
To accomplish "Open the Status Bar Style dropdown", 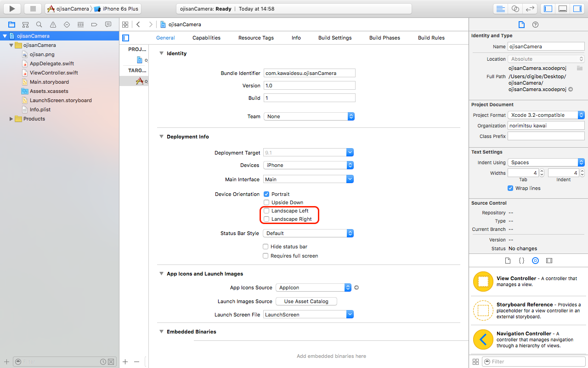I will pos(308,233).
